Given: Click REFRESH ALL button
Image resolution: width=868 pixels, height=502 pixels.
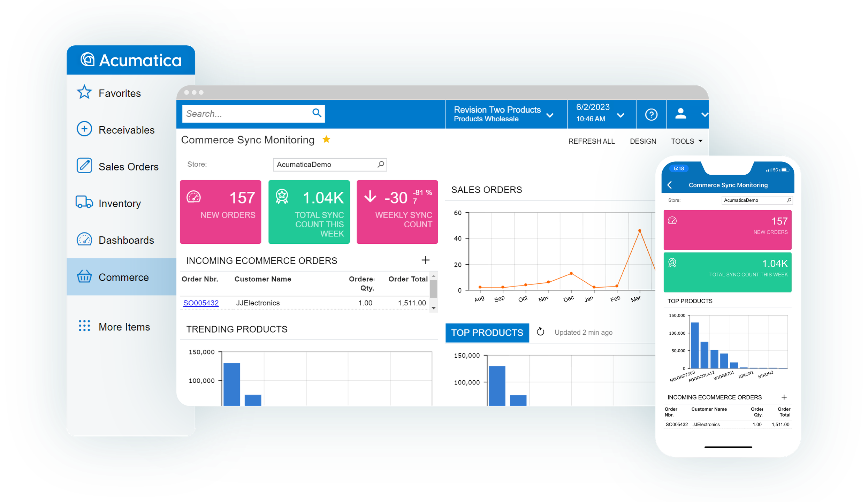Looking at the screenshot, I should pos(592,141).
